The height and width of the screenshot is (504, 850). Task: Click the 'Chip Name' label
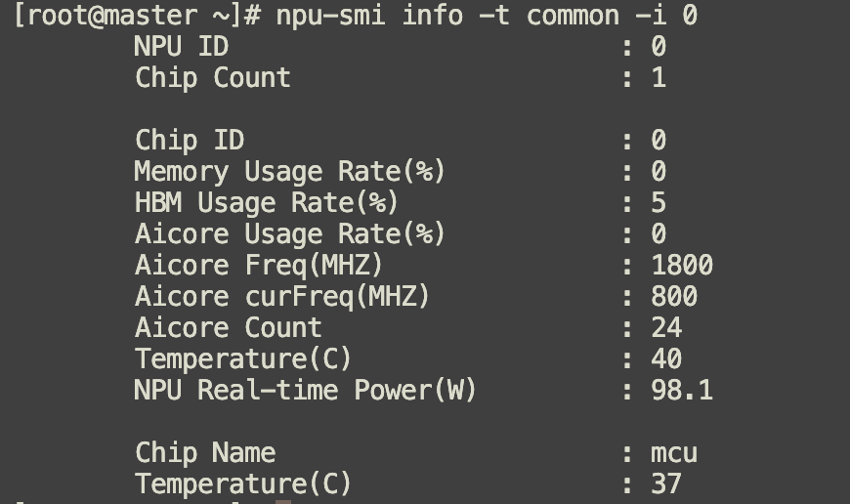[x=205, y=452]
